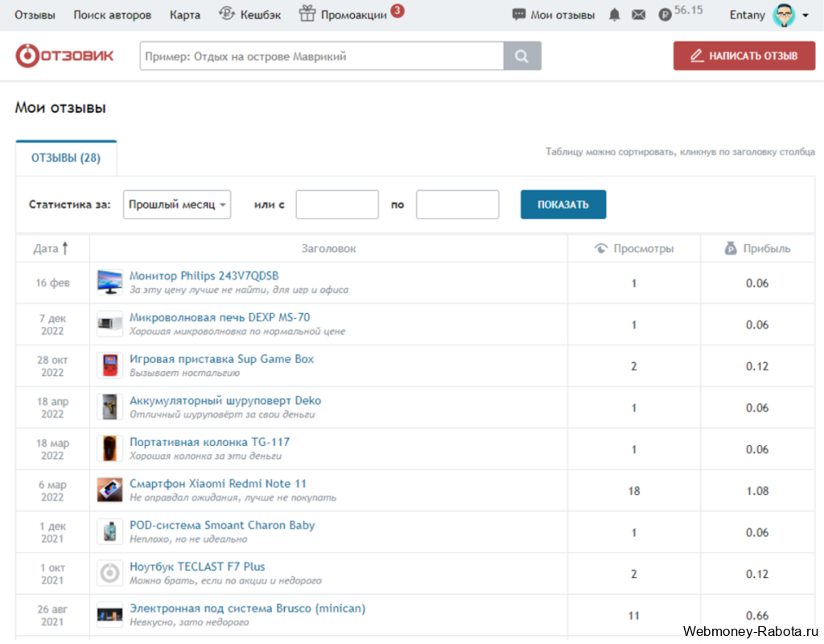
Task: Open the Прошлый месяц period dropdown
Action: (x=177, y=204)
